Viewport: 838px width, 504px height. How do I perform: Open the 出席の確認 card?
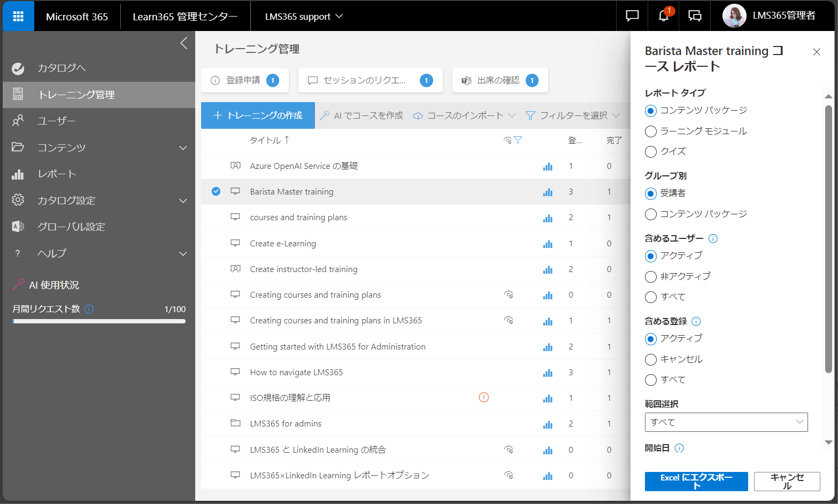click(500, 81)
